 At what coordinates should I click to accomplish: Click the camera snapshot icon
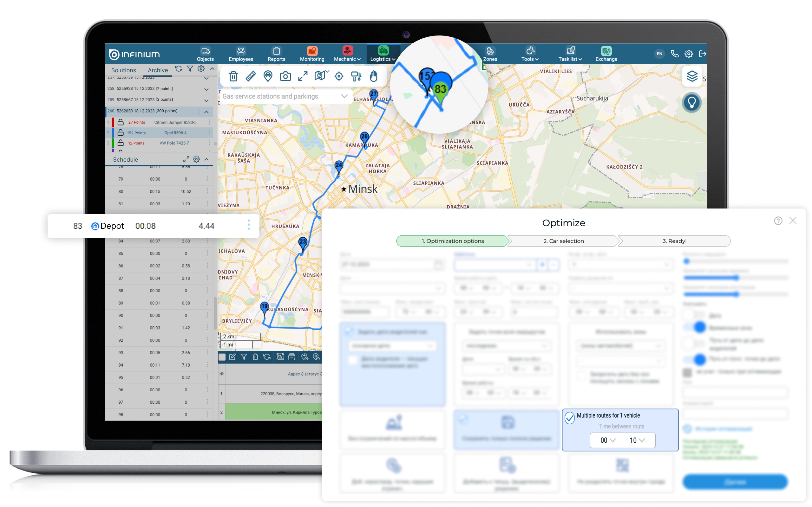tap(285, 76)
